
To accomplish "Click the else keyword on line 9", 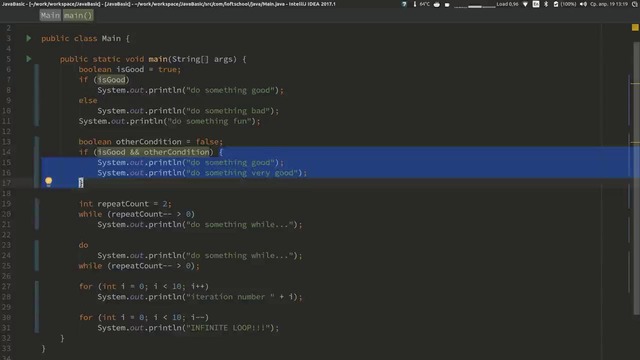I will click(88, 100).
